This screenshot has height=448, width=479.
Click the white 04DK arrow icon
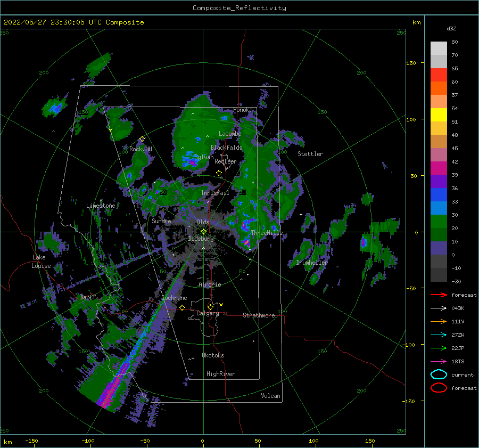click(x=439, y=308)
